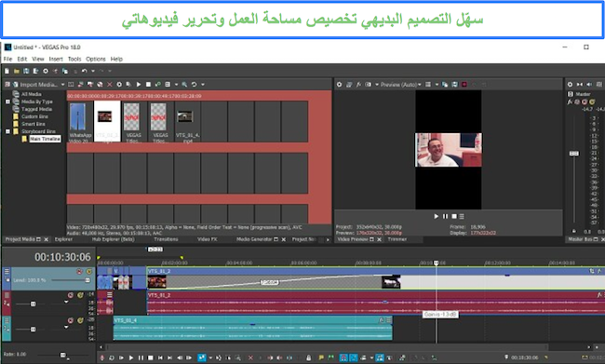Mute the teal audio track VTS_01_4

[x=71, y=320]
